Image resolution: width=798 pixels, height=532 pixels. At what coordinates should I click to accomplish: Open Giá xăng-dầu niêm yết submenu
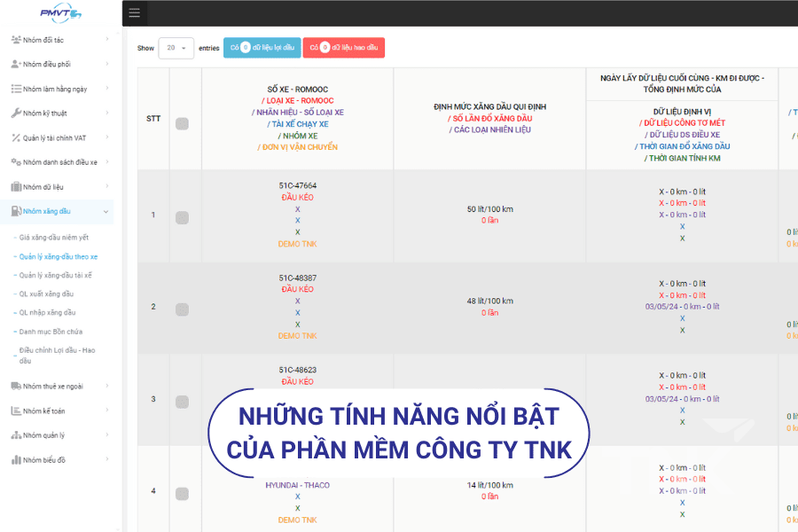click(x=53, y=238)
